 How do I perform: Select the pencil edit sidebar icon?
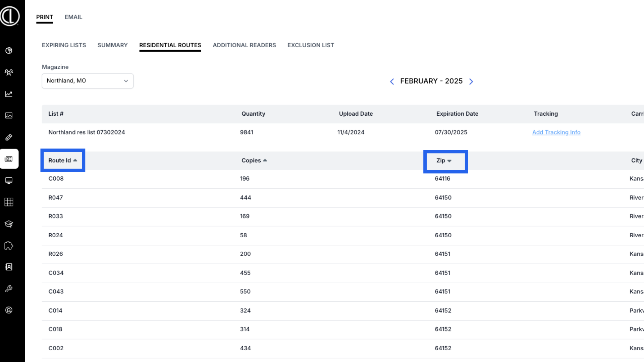(x=9, y=137)
